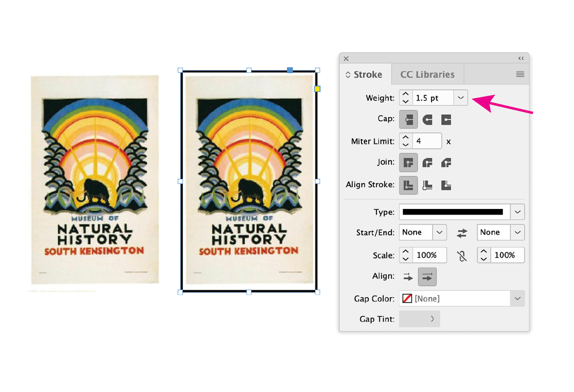Click the left middle frame handle
Viewport: 574px width, 392px height.
(180, 181)
